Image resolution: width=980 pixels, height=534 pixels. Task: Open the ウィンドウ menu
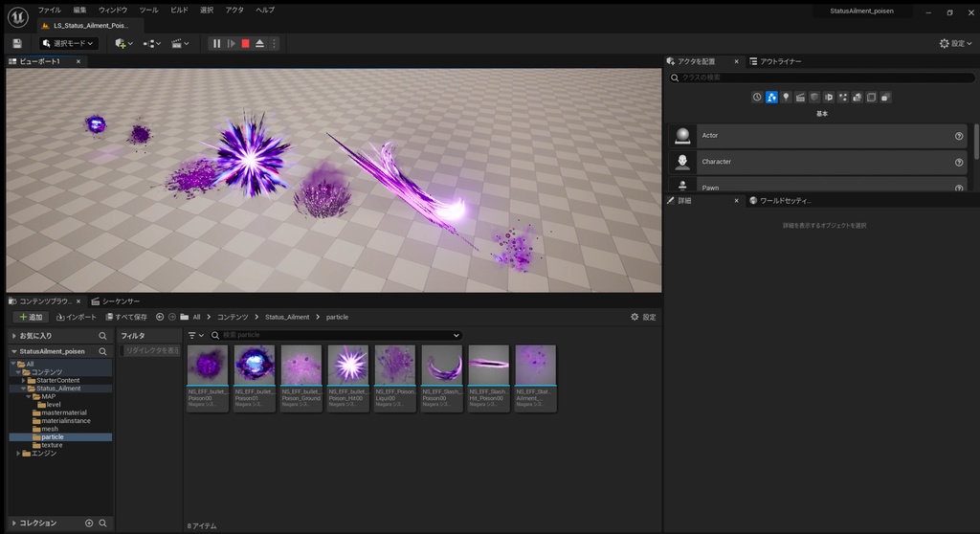click(113, 10)
